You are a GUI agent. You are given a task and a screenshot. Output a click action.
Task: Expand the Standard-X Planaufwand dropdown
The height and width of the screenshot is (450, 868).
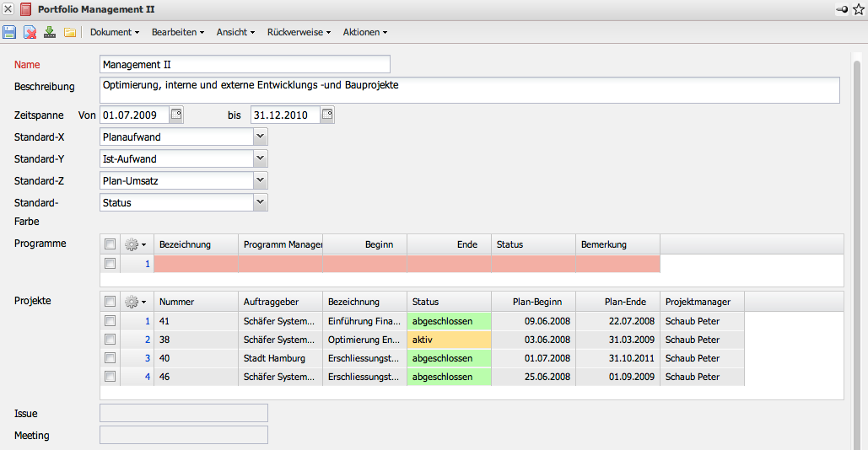[x=260, y=137]
